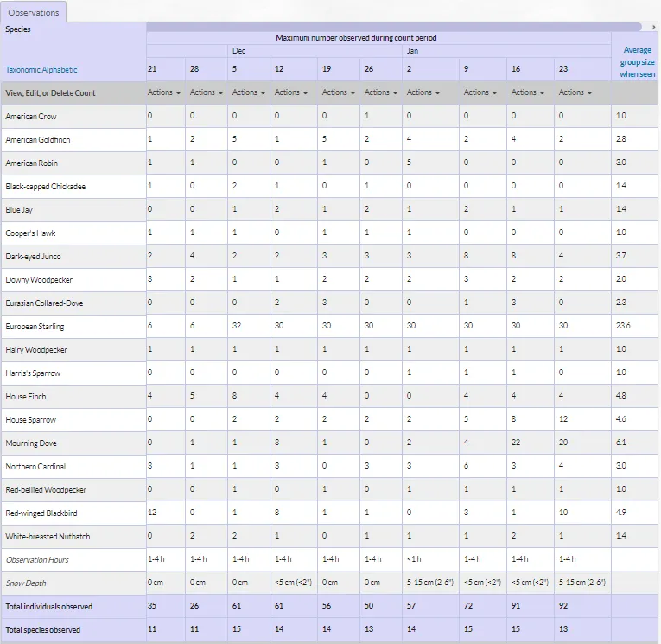Screen dimensions: 661x644
Task: Sort species by Alphabetic order
Action: (x=60, y=70)
